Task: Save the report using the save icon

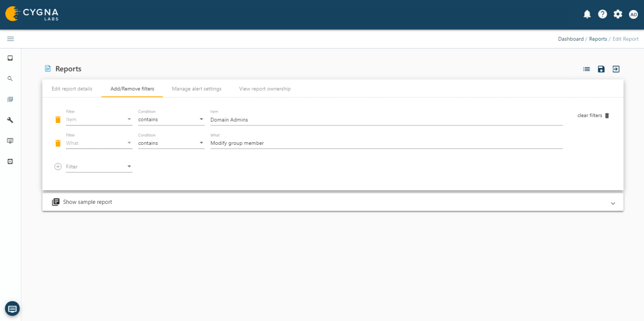Action: [601, 68]
